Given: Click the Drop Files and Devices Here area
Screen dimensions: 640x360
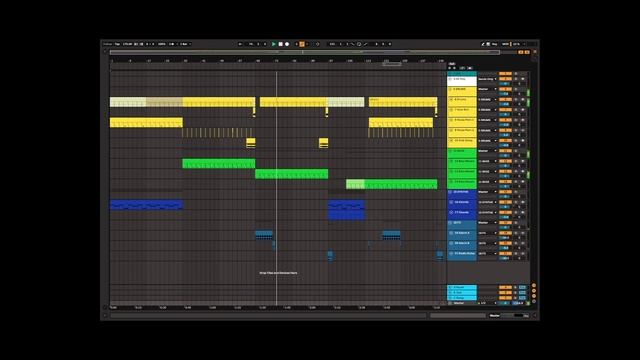Looking at the screenshot, I should (x=278, y=273).
